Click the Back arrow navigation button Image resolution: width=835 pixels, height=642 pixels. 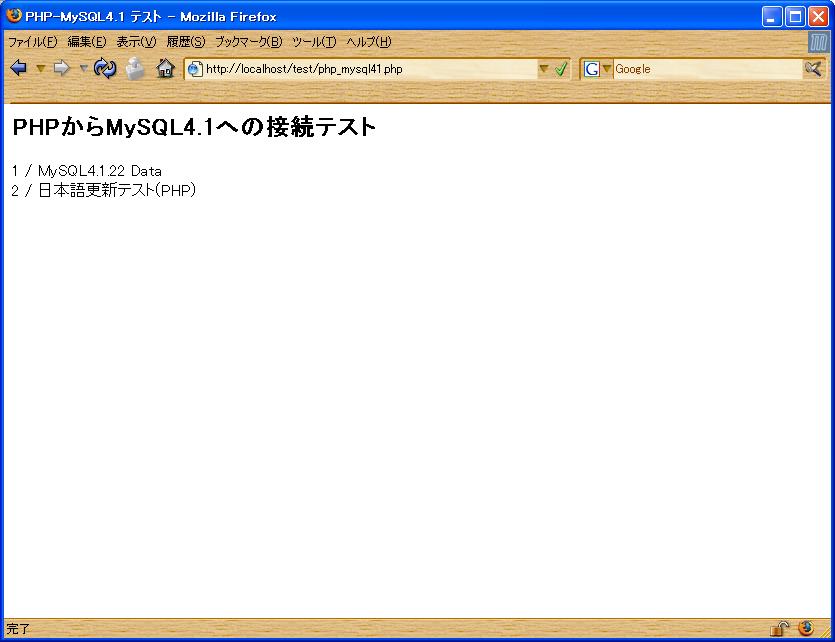[x=18, y=68]
